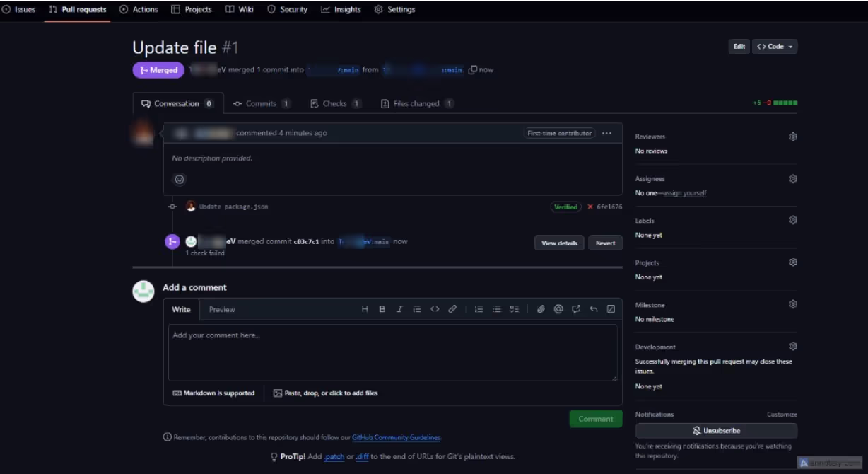Open the Projects repository tab
868x474 pixels.
[x=192, y=9]
